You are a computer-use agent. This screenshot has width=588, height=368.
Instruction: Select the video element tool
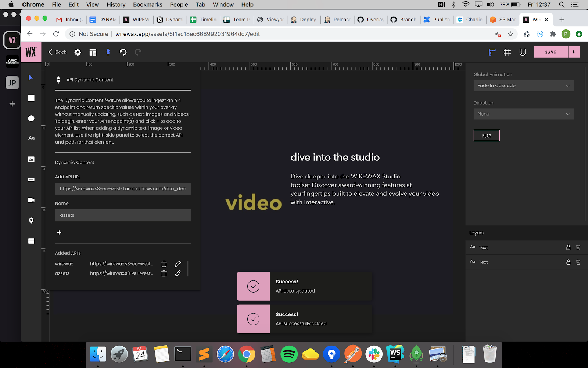click(31, 200)
